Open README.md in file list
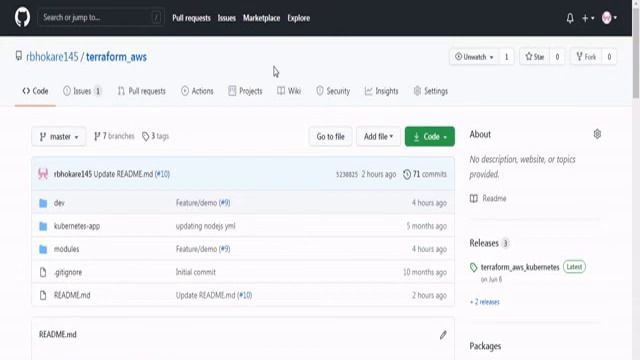This screenshot has height=360, width=640. [72, 295]
